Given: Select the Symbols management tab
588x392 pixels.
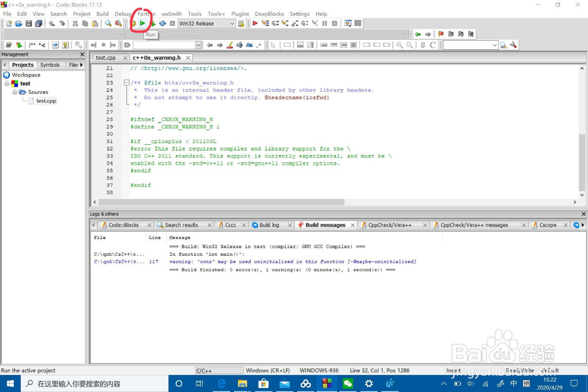Looking at the screenshot, I should (50, 65).
